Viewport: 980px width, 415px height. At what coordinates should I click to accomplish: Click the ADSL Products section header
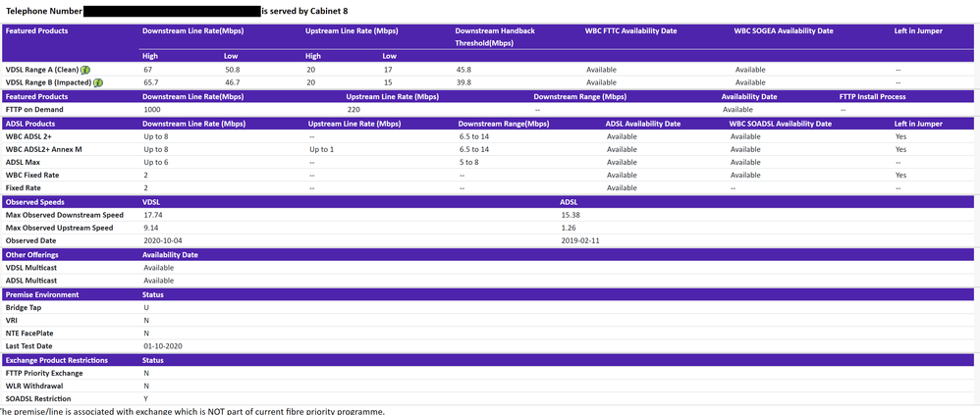pos(30,124)
